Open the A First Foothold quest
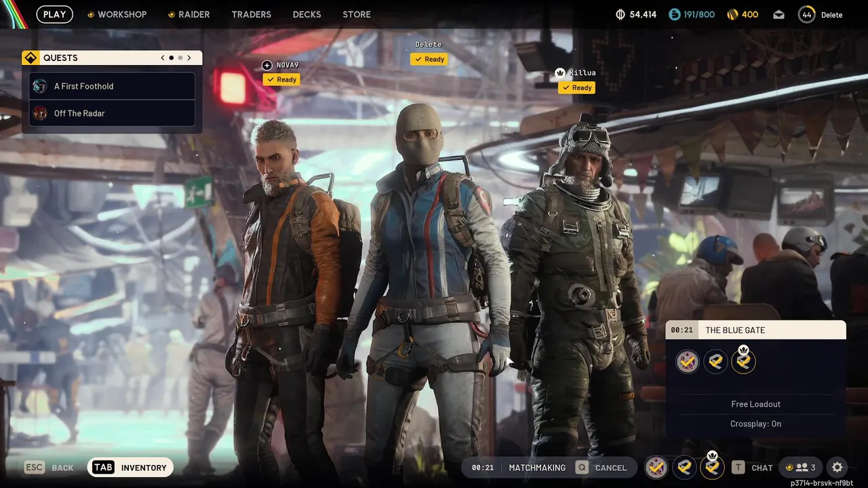This screenshot has width=868, height=488. 112,86
